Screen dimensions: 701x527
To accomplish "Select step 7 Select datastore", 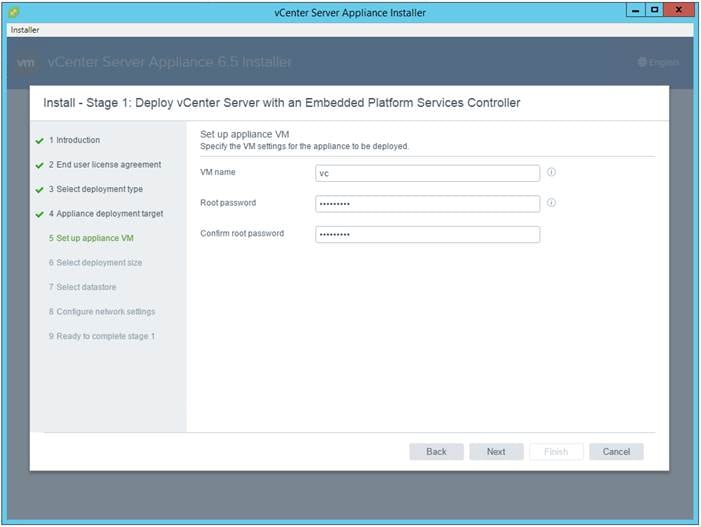I will pos(82,287).
